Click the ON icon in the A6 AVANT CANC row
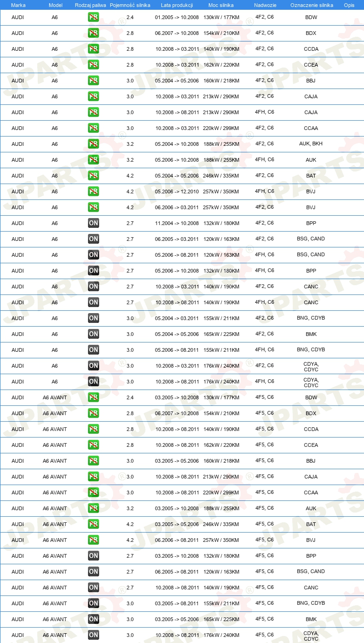 coord(94,588)
